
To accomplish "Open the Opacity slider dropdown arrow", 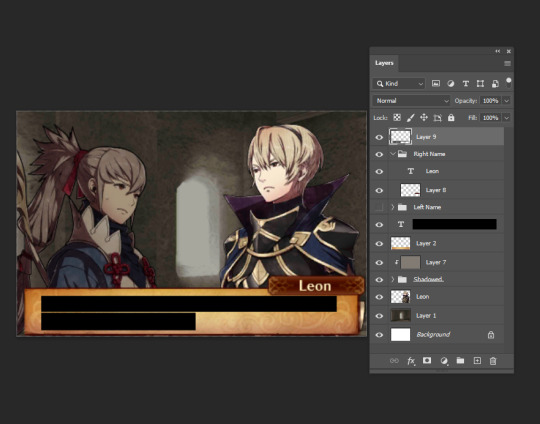I will click(507, 101).
